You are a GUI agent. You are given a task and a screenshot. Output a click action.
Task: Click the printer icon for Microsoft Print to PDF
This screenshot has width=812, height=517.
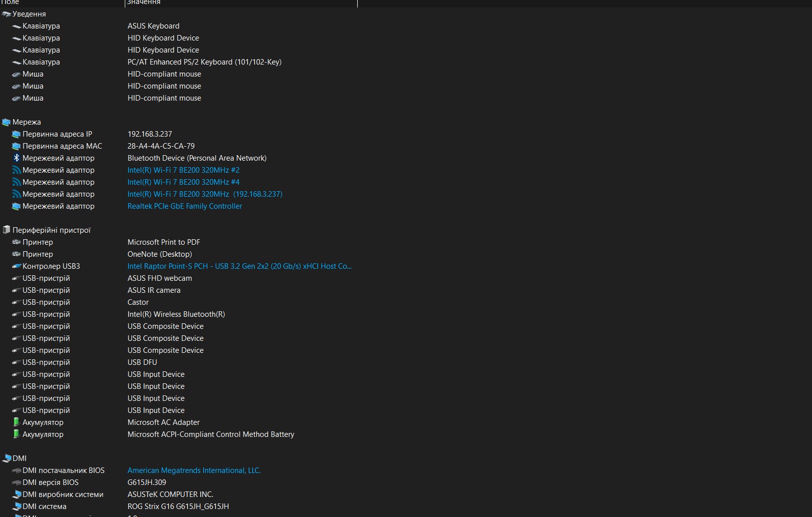click(x=17, y=242)
